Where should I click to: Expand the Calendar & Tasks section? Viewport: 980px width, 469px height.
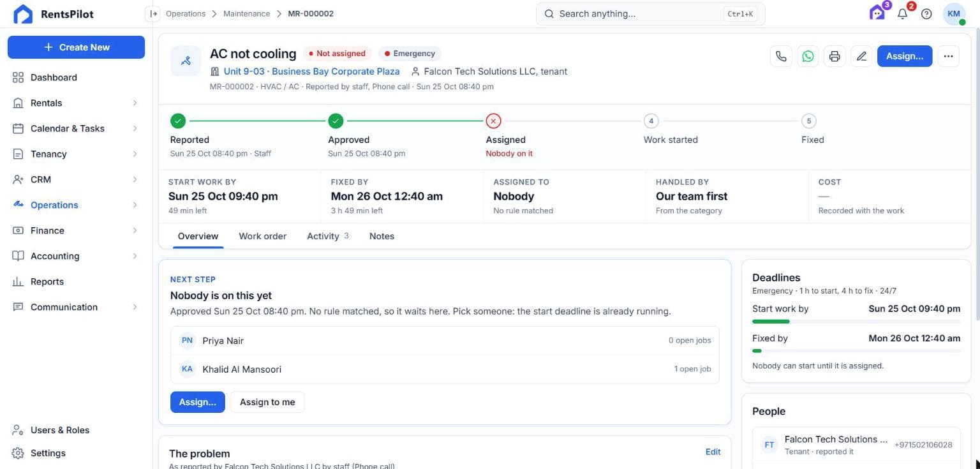pos(76,128)
